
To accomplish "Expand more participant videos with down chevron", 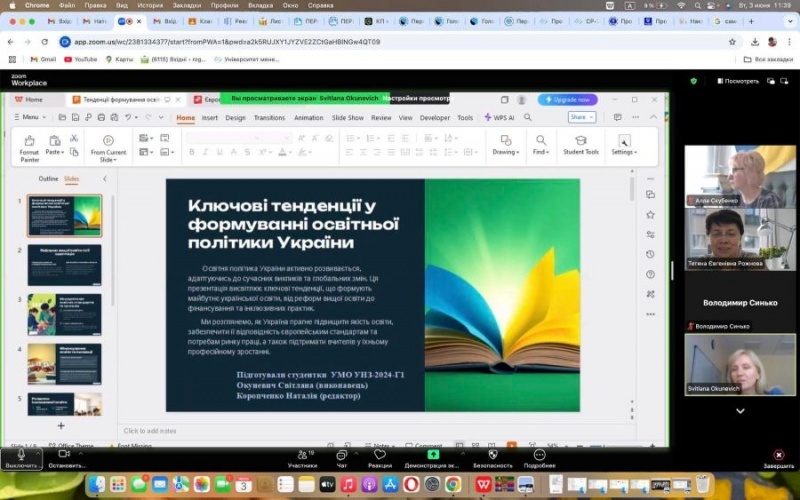I will (x=740, y=410).
